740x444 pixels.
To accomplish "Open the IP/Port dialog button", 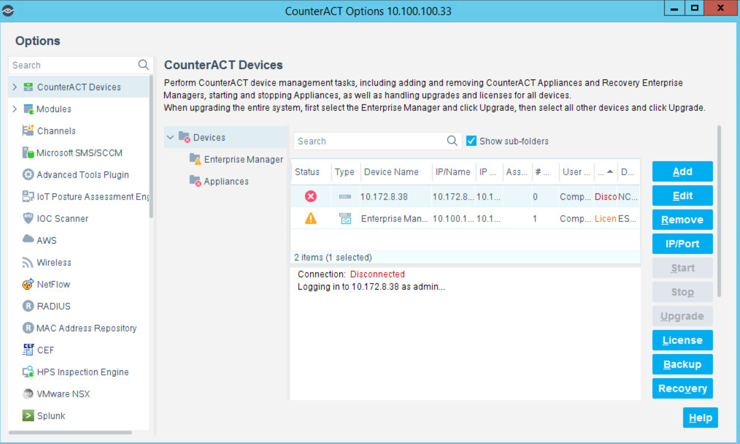I will point(682,243).
